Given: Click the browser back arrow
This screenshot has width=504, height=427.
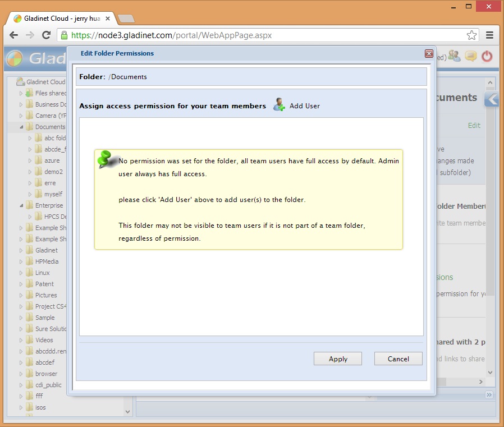Looking at the screenshot, I should point(14,35).
